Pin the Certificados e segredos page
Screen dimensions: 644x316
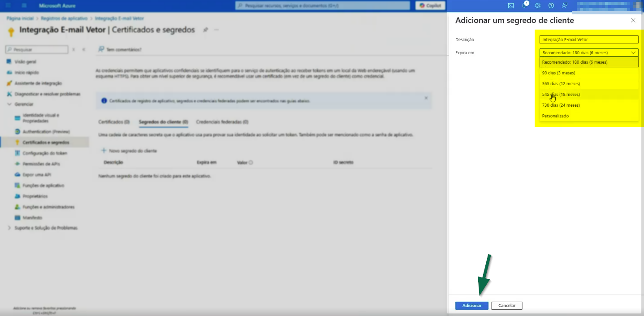coord(206,30)
